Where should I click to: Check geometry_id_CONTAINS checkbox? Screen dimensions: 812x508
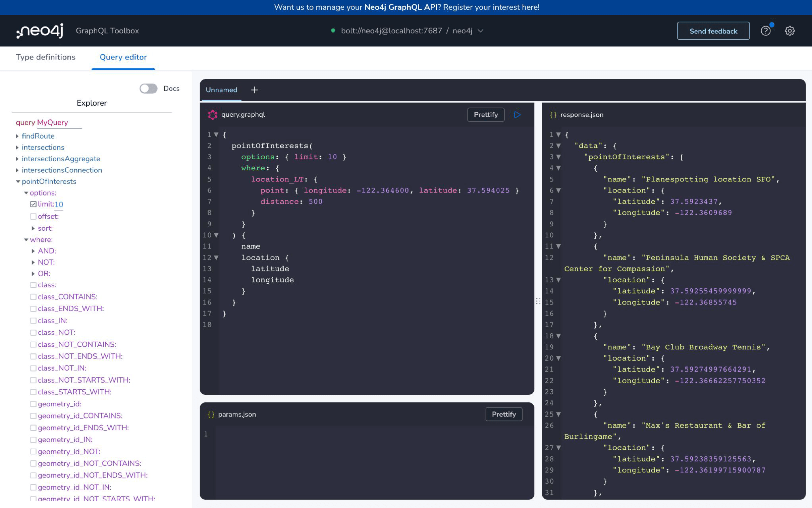33,416
